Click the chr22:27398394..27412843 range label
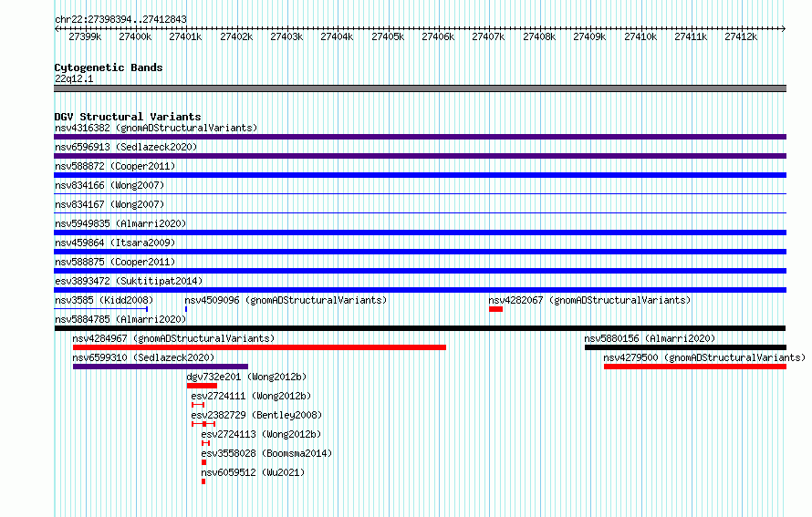The width and height of the screenshot is (812, 517). pos(120,19)
